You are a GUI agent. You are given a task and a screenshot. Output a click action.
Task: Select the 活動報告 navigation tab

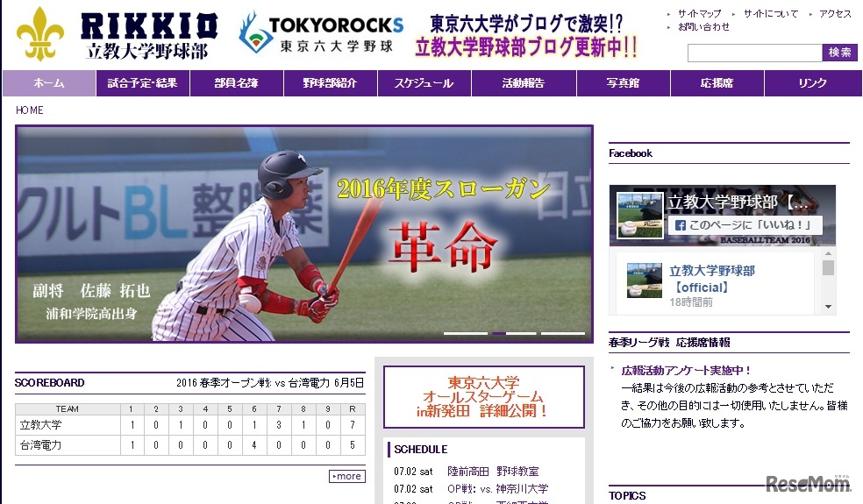coord(524,83)
